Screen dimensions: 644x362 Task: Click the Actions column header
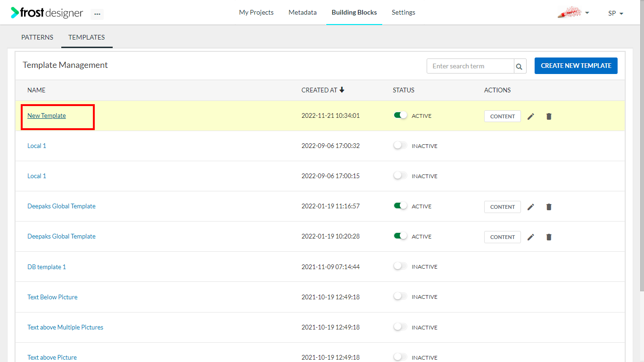pos(497,90)
